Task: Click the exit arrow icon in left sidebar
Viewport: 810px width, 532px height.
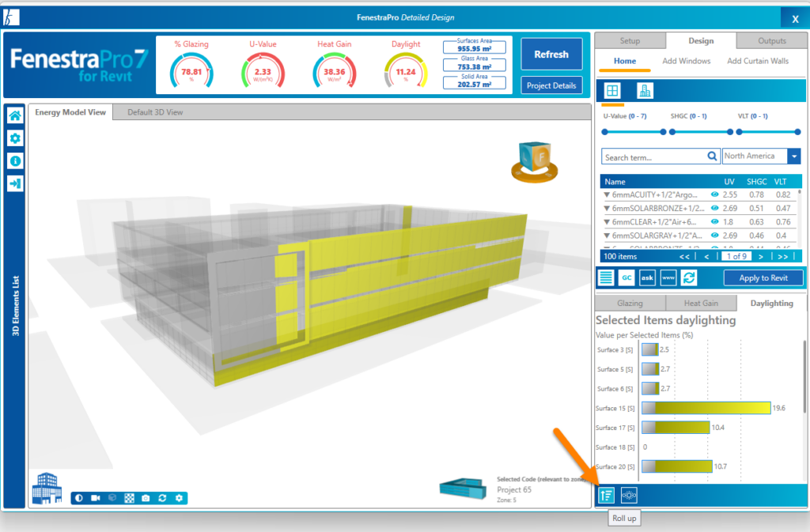Action: pyautogui.click(x=15, y=183)
